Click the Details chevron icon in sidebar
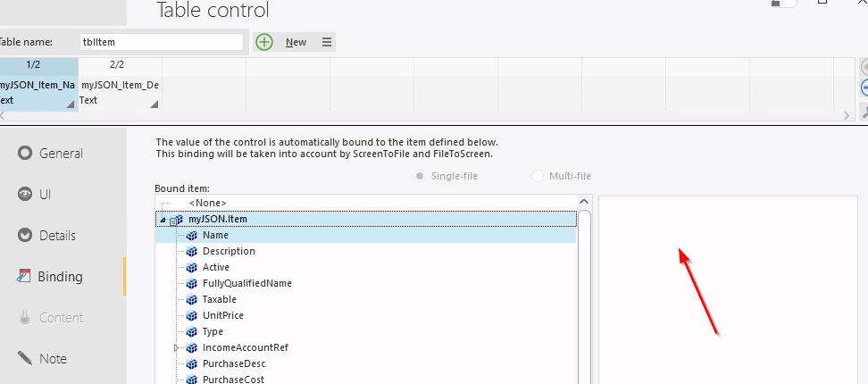 click(25, 235)
